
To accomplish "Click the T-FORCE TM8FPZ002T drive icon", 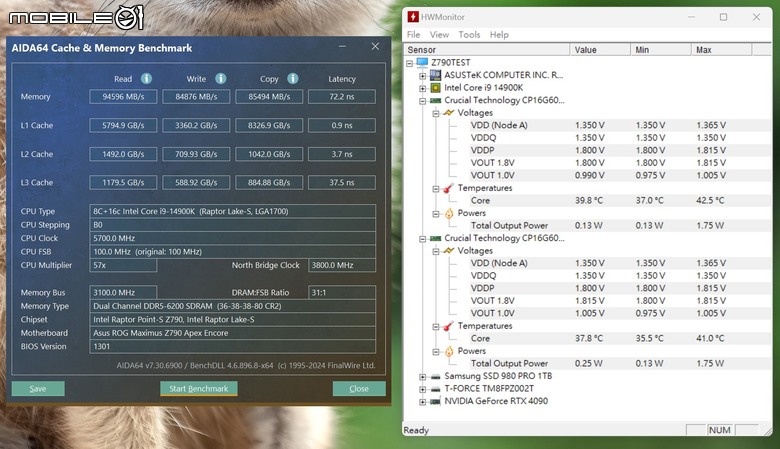I will [435, 389].
